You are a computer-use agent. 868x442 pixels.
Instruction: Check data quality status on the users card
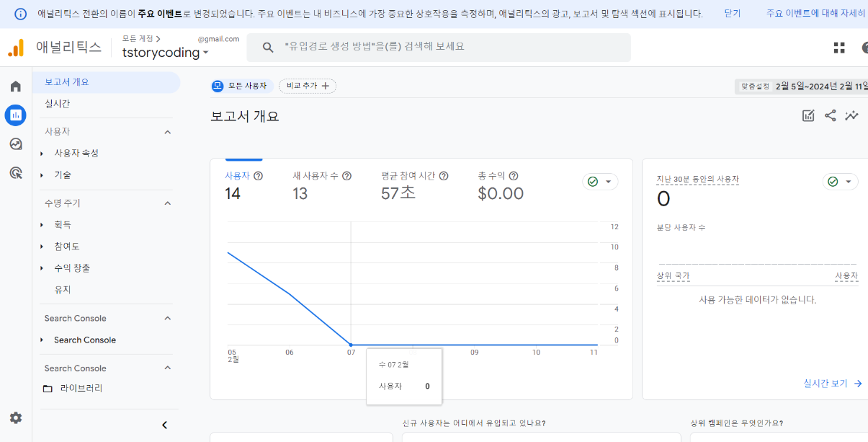pyautogui.click(x=600, y=182)
